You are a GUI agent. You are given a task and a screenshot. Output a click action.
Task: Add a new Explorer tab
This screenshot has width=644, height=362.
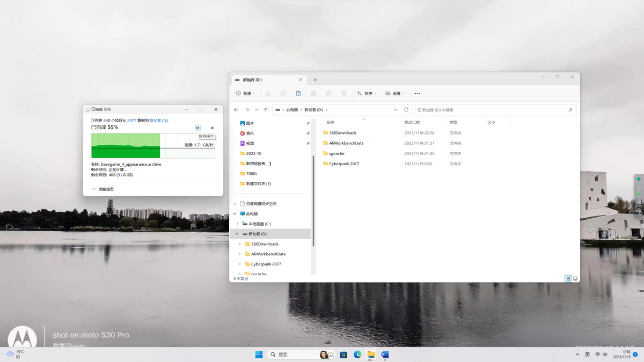point(315,80)
